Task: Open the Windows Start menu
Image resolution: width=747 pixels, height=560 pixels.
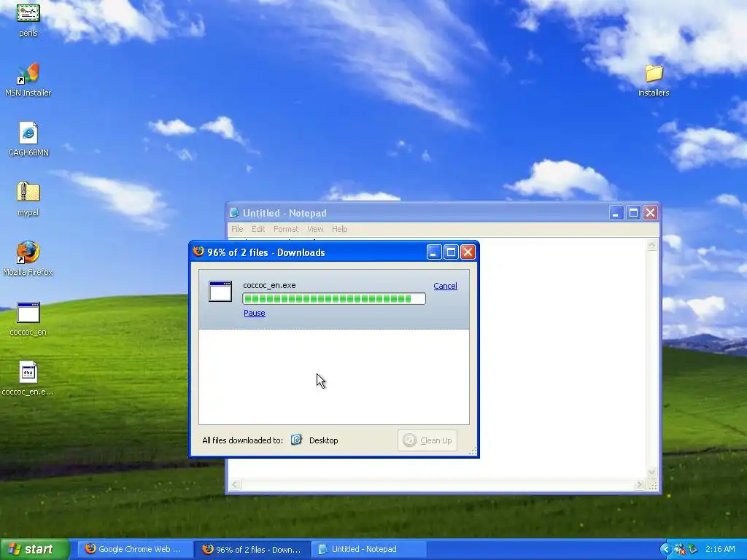Action: [34, 550]
